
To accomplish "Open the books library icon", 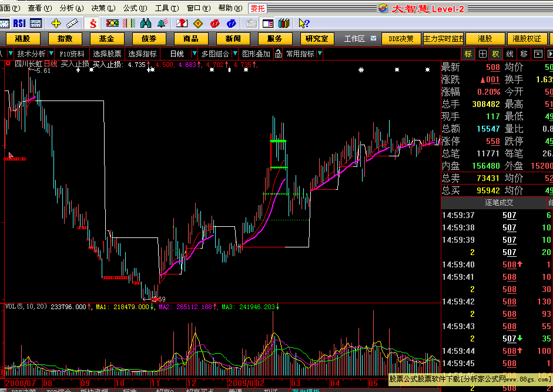I will pos(284,24).
